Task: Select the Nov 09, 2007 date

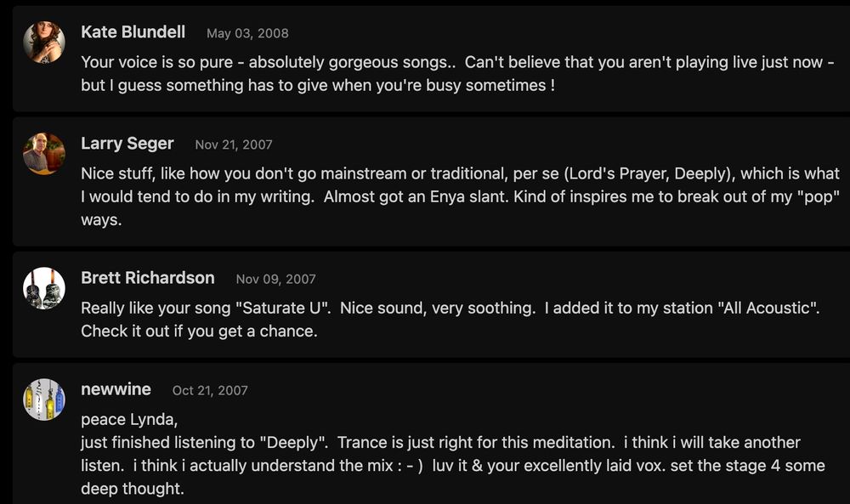Action: [x=275, y=279]
